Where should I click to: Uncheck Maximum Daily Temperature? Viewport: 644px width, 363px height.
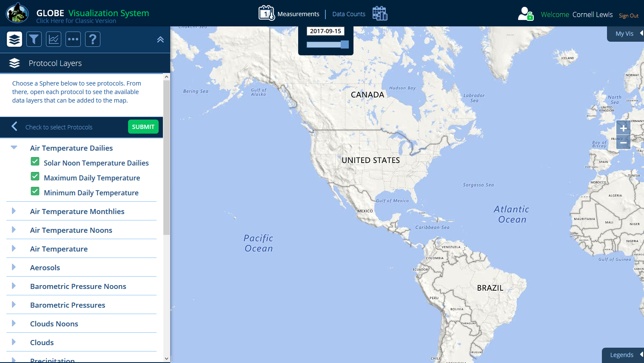pyautogui.click(x=35, y=177)
